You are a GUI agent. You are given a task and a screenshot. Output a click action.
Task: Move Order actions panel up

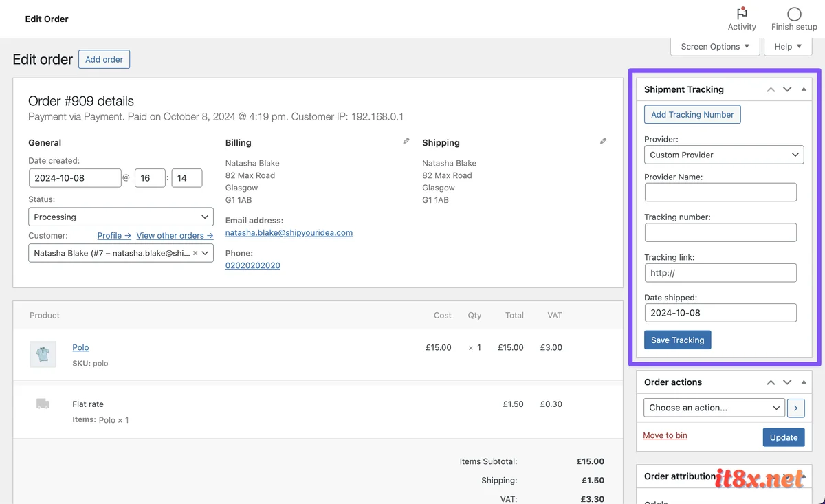[771, 382]
